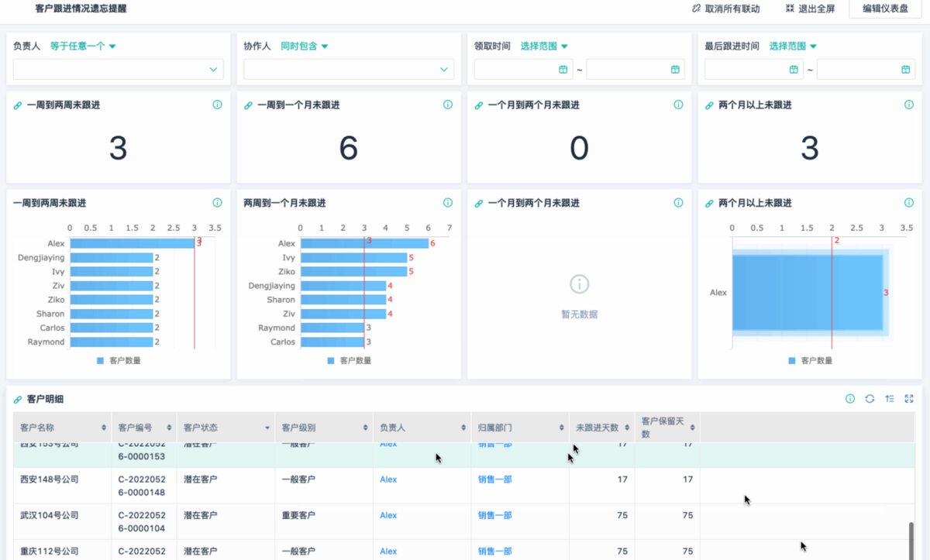The image size is (930, 560).
Task: Click the number 6 on 一周到一个月未跟进 card
Action: pyautogui.click(x=349, y=147)
